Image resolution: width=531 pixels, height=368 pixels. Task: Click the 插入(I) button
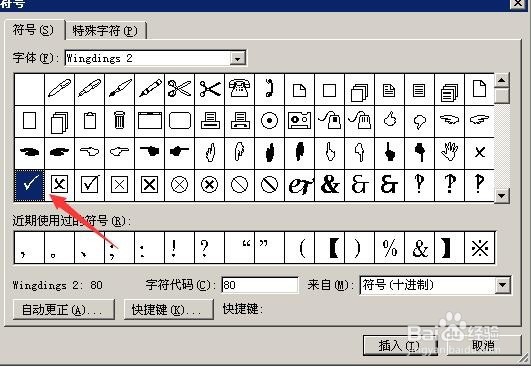click(x=400, y=346)
